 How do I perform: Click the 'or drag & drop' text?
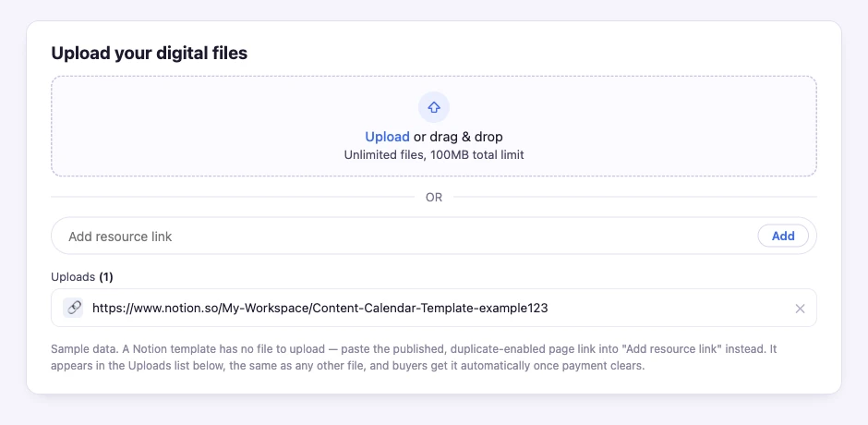click(x=458, y=137)
